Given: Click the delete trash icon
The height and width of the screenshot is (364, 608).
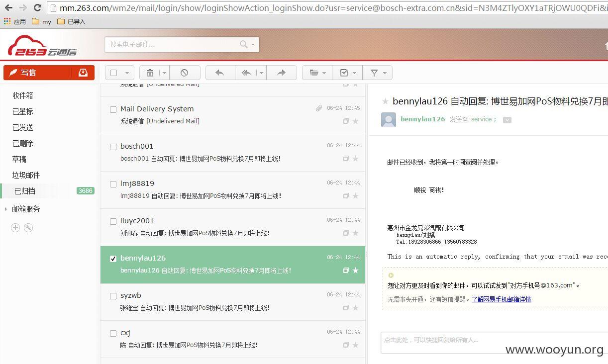Looking at the screenshot, I should [x=150, y=73].
